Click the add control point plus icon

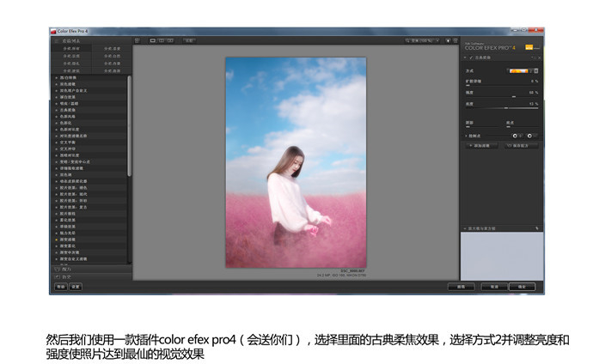coord(517,136)
